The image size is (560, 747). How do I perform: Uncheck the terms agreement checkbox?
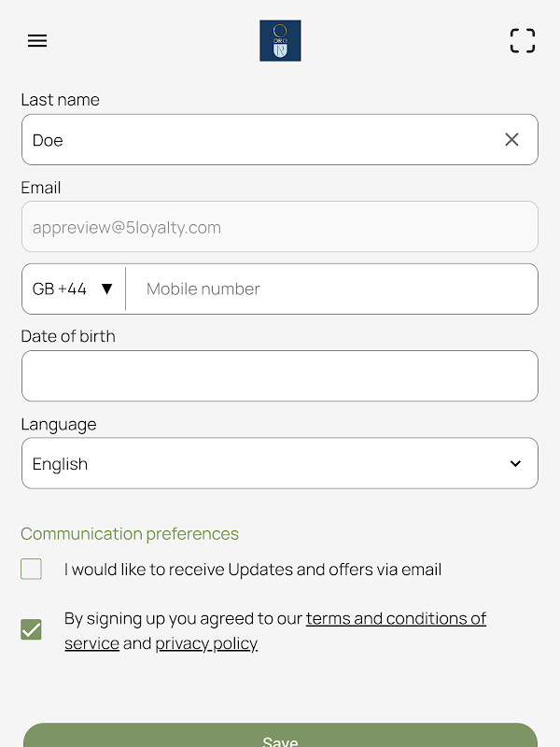32,630
